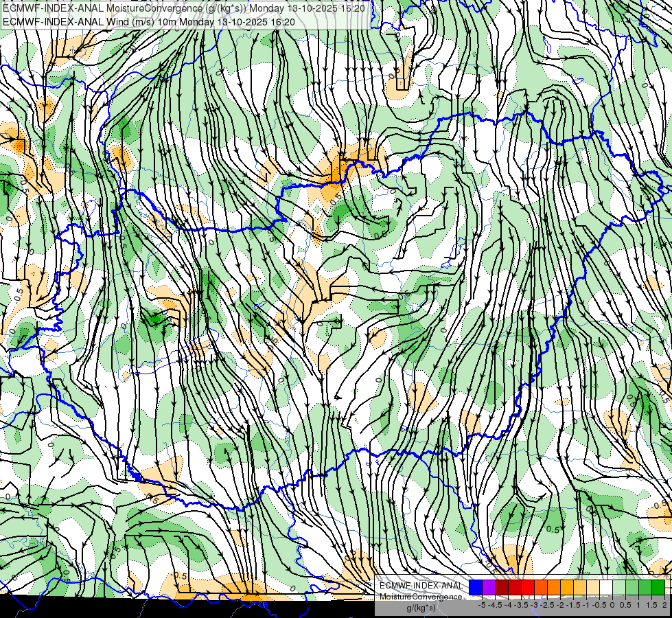Select the purple legend color swatch

(489, 587)
